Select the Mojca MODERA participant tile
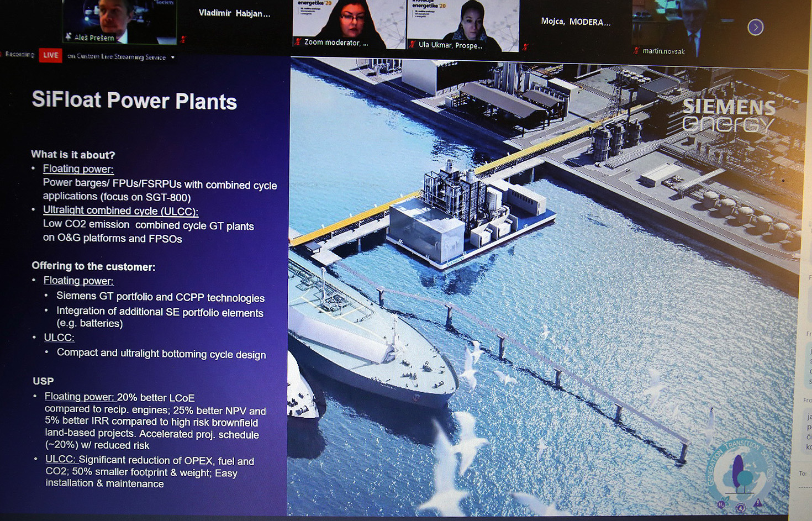 coord(576,26)
